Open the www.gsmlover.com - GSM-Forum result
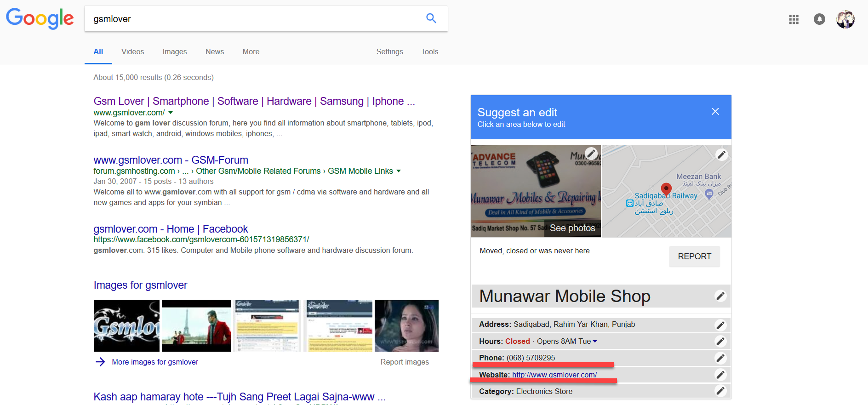This screenshot has width=868, height=405. 171,160
